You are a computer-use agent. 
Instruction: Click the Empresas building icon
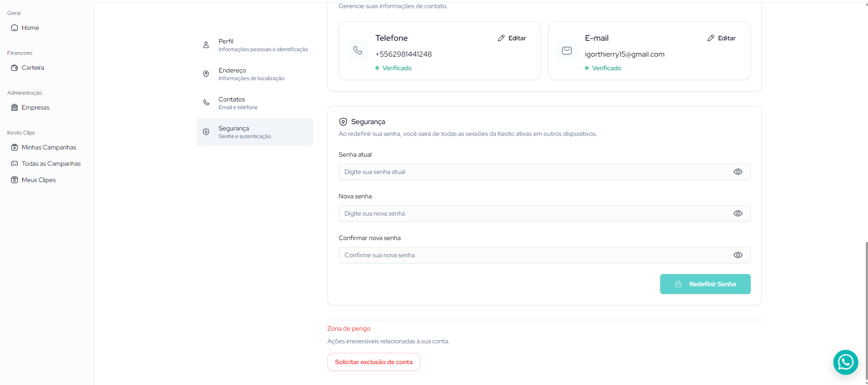[14, 107]
